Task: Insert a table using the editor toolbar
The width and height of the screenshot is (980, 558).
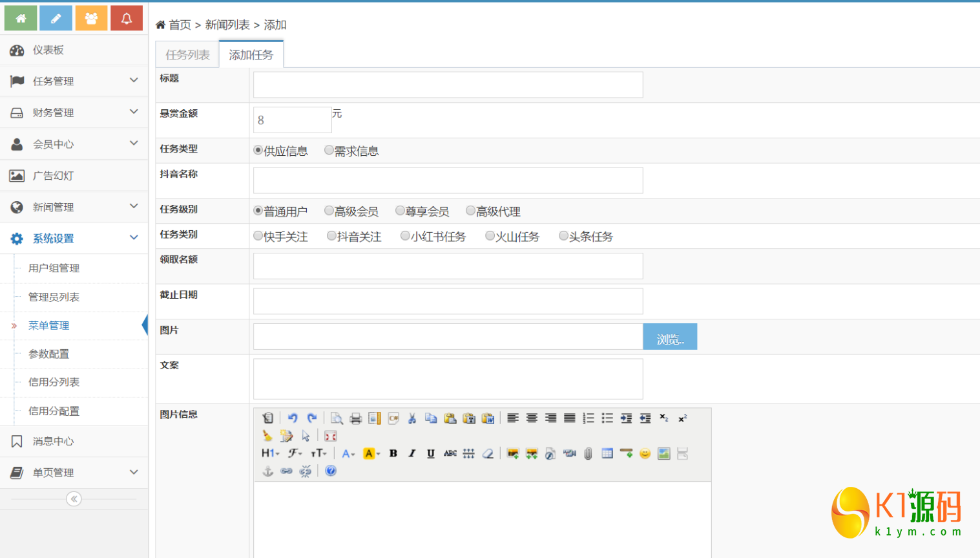Action: pyautogui.click(x=608, y=453)
